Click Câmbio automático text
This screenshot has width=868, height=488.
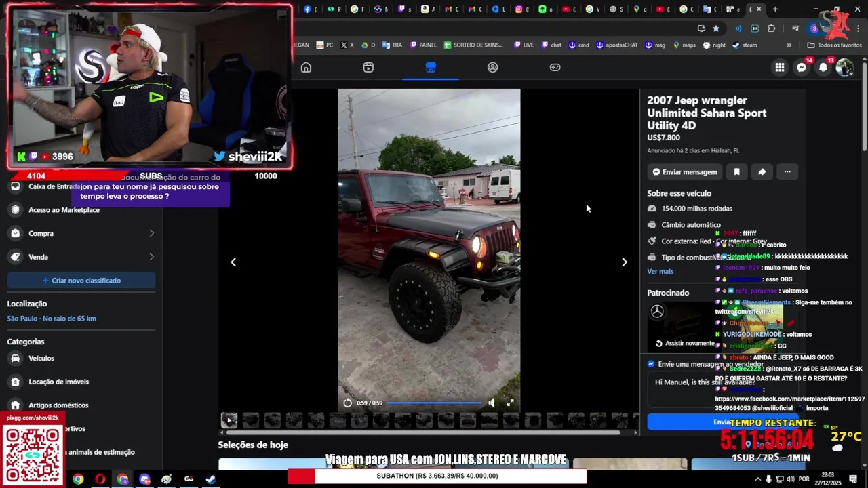691,225
